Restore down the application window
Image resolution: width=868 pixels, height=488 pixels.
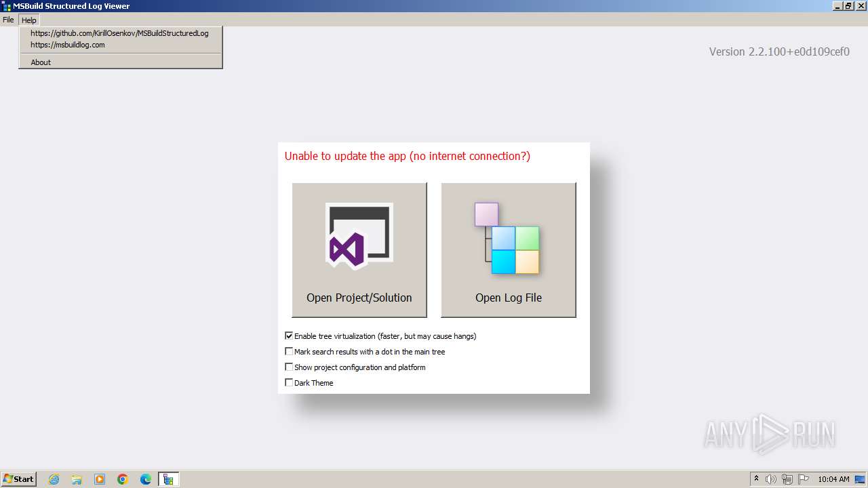(x=848, y=6)
